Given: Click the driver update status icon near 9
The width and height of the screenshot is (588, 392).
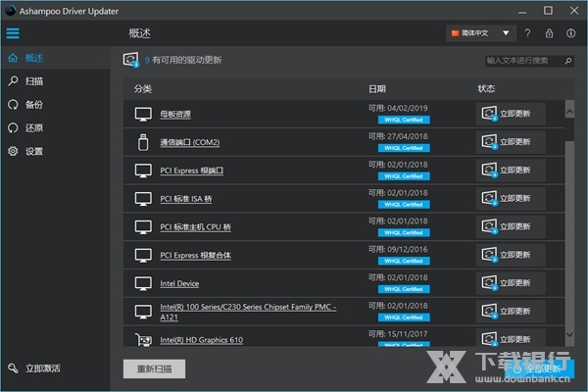Looking at the screenshot, I should click(x=131, y=60).
